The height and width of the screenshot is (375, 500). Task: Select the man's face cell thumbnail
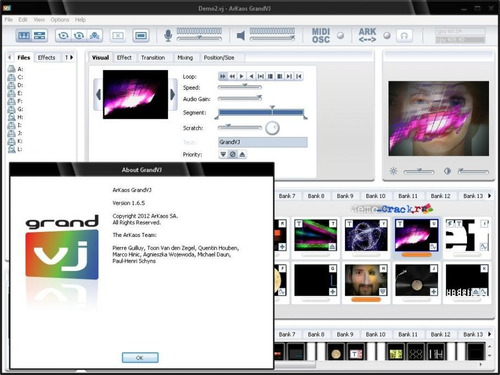tap(366, 280)
